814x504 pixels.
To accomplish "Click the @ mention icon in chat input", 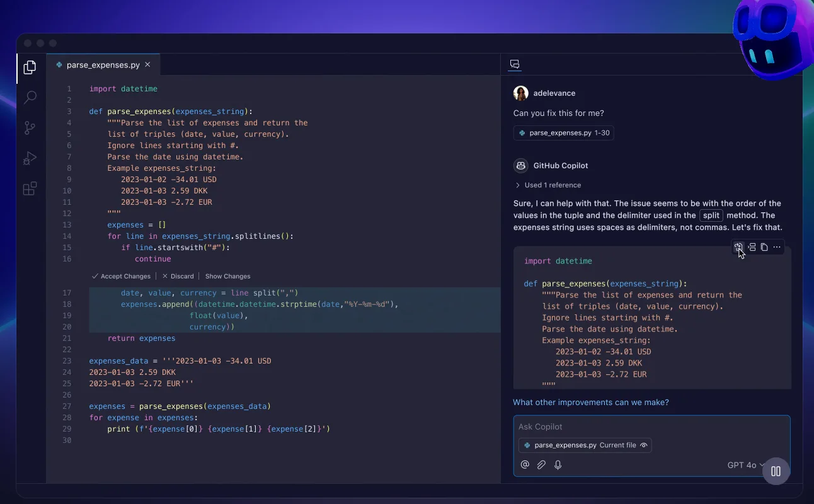I will tap(525, 465).
